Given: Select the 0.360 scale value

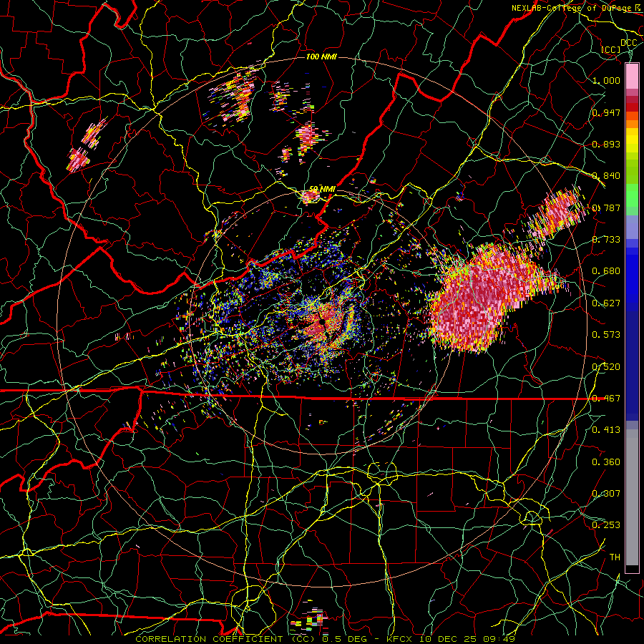Looking at the screenshot, I should [x=606, y=462].
